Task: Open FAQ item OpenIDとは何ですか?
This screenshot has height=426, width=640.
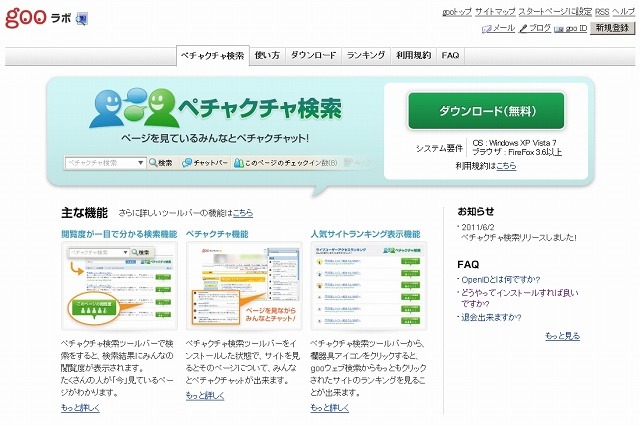Action: point(500,280)
